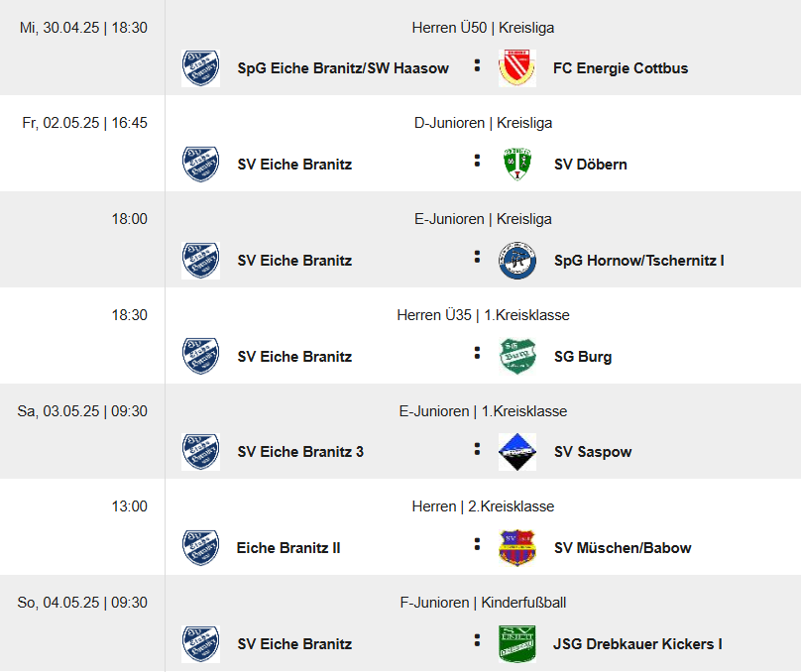Click the SV Müschen/Babow team name
Viewport: 801px width, 672px height.
(x=623, y=548)
